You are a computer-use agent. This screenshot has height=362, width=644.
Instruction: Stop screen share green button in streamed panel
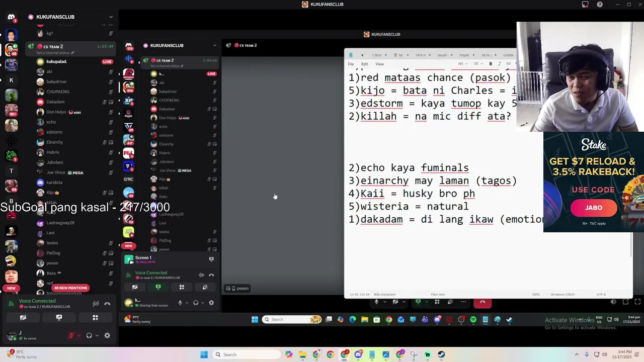click(158, 287)
